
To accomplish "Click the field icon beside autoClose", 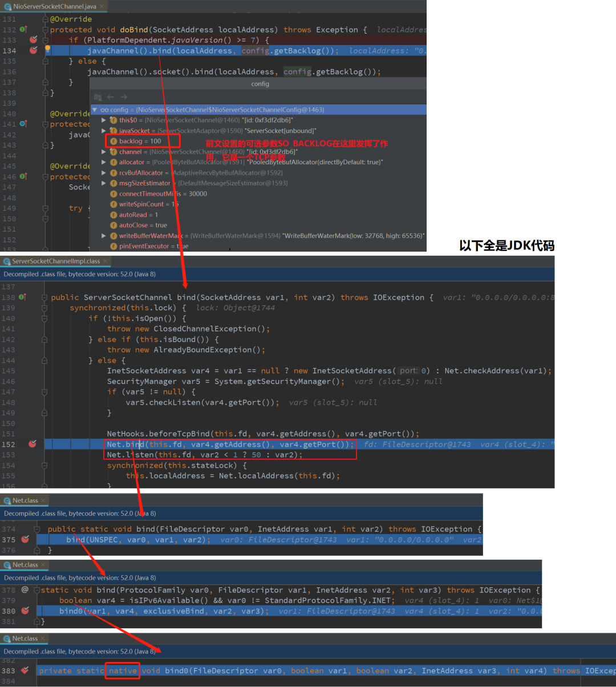I will pyautogui.click(x=114, y=225).
